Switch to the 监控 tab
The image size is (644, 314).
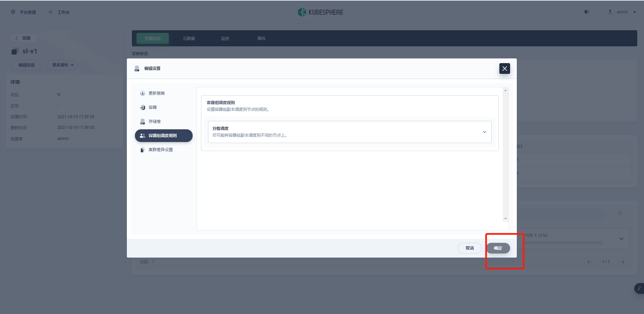tap(225, 38)
